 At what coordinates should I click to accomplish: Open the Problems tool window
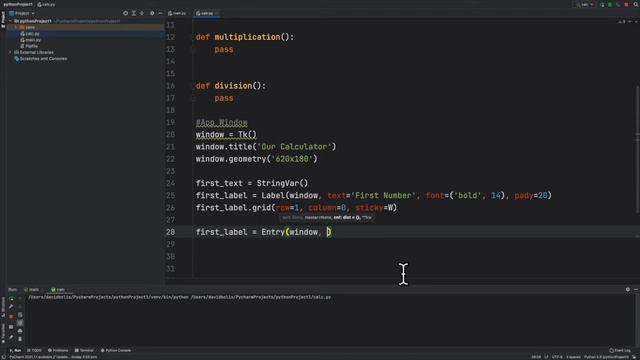pos(58,350)
